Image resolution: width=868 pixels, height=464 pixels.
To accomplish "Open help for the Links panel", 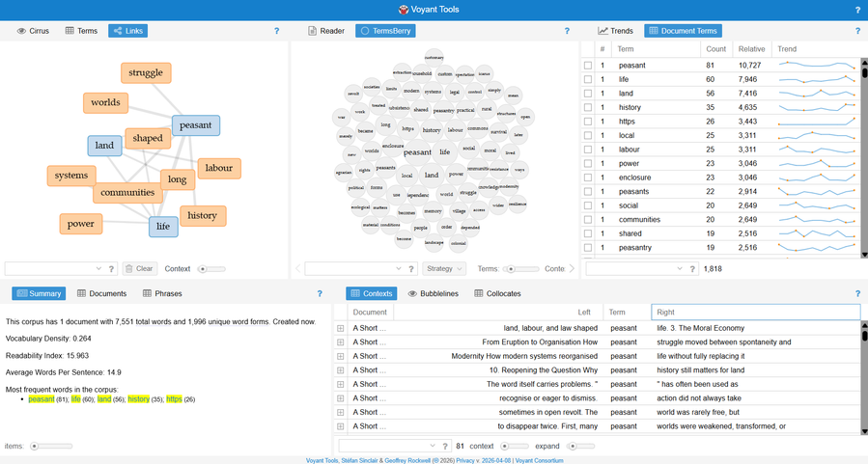I will click(x=276, y=31).
